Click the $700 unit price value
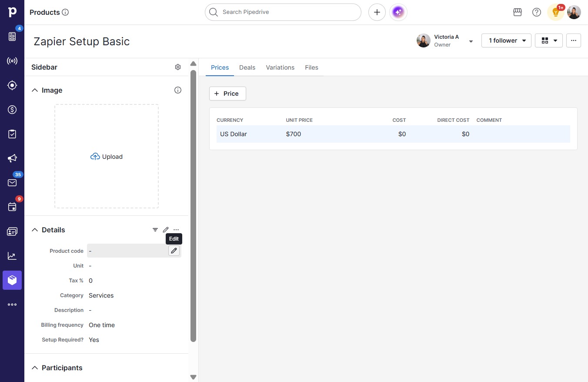Image resolution: width=588 pixels, height=382 pixels. click(294, 134)
